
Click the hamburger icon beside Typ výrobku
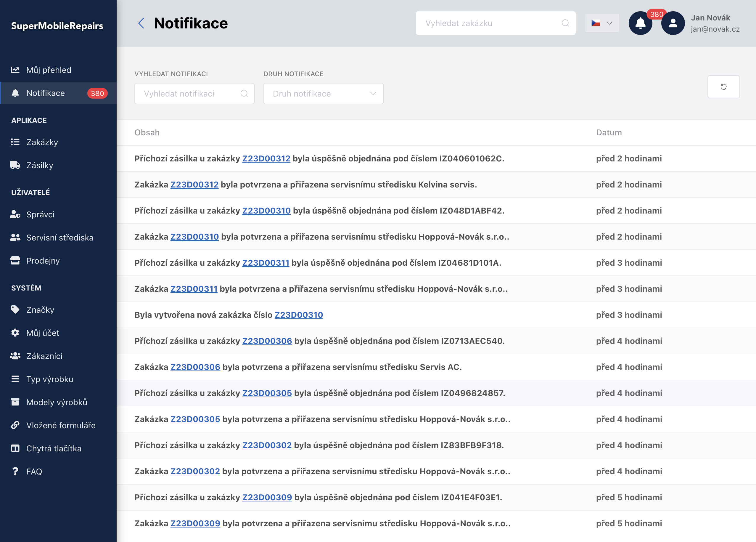tap(15, 379)
